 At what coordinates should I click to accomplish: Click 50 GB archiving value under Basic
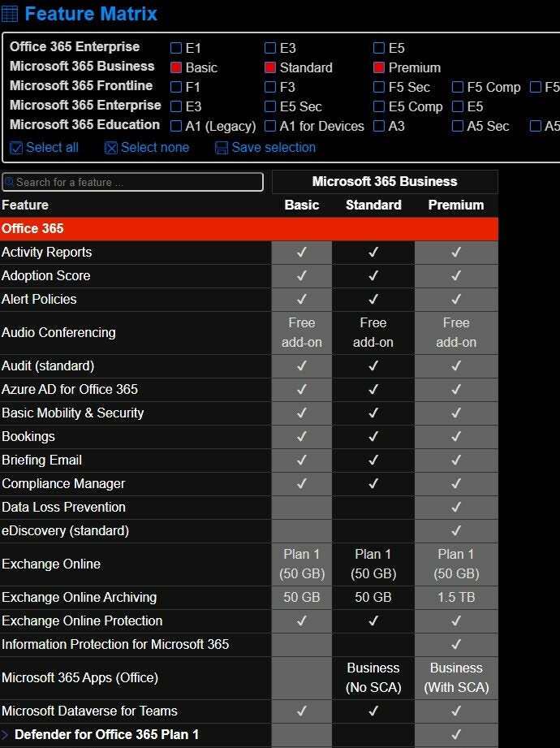[302, 597]
